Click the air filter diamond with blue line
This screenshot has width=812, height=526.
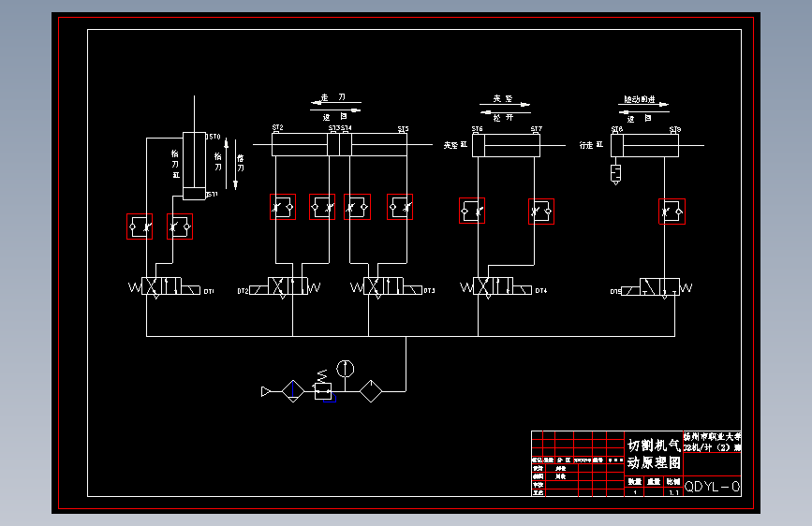[293, 391]
